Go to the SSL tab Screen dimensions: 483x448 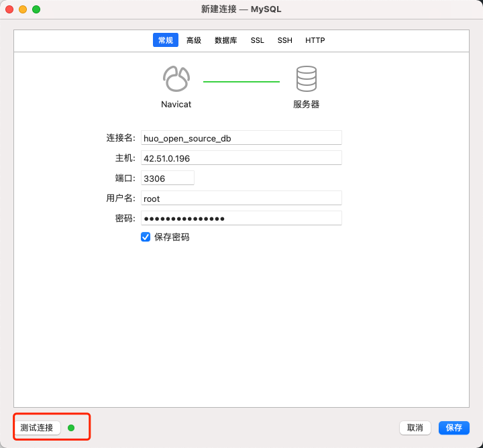(257, 40)
